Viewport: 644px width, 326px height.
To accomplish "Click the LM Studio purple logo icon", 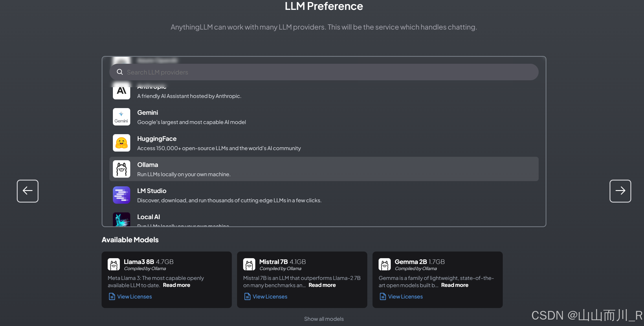I will [121, 195].
